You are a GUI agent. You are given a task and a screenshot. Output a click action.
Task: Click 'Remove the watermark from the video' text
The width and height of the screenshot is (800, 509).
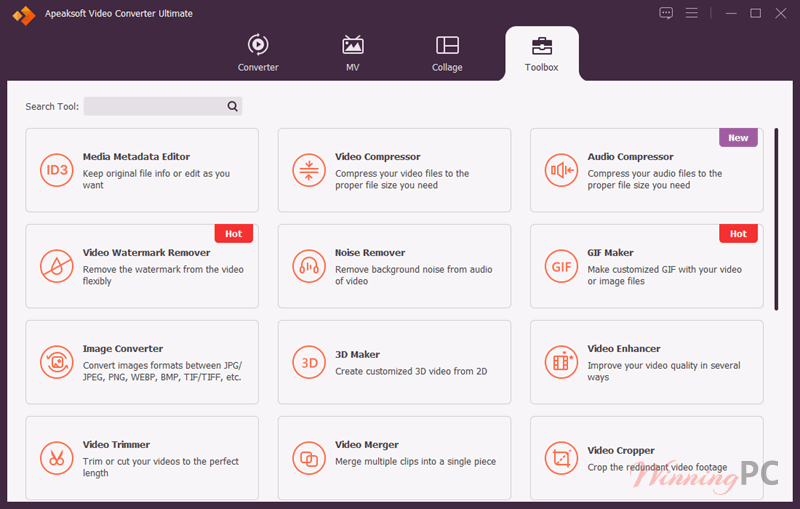tap(163, 275)
